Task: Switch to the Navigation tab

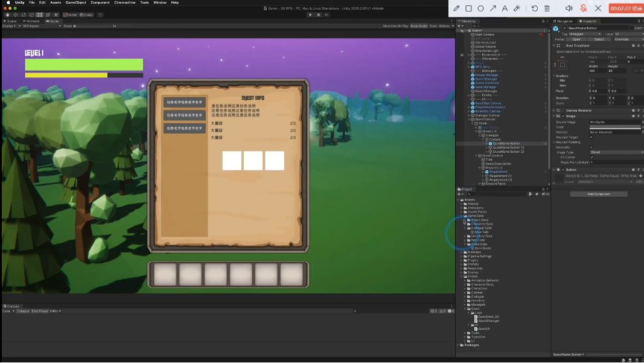Action: tap(564, 21)
